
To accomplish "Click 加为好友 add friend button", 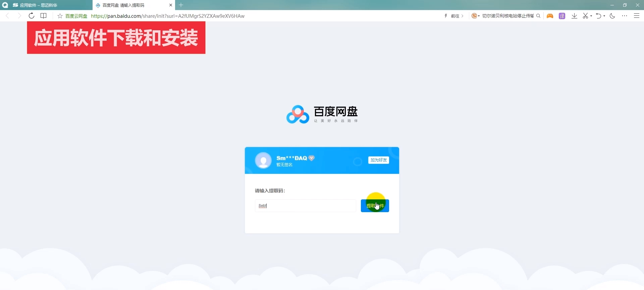I will pyautogui.click(x=379, y=160).
